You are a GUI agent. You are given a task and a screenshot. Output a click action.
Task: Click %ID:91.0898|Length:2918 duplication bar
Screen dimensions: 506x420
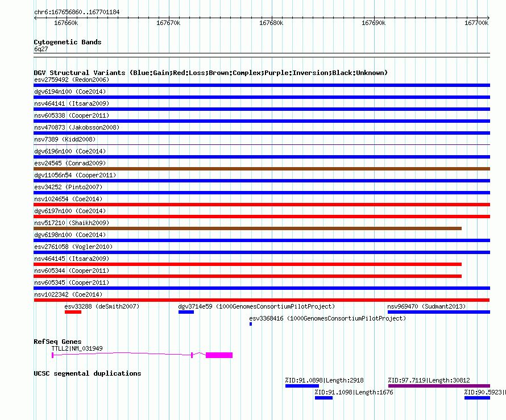(x=302, y=386)
